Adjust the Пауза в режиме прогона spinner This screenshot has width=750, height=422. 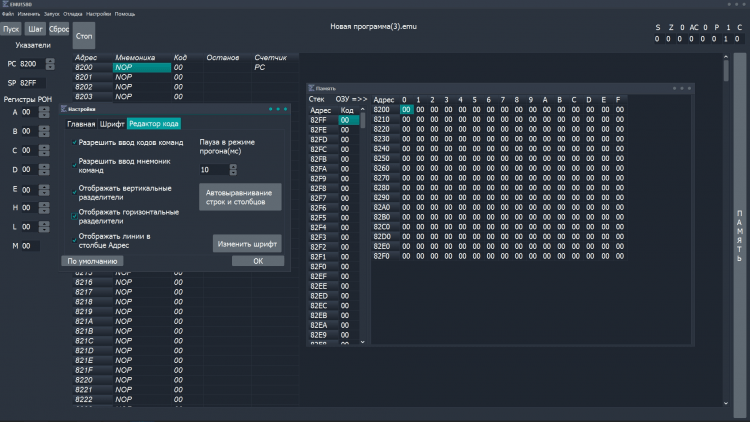232,170
